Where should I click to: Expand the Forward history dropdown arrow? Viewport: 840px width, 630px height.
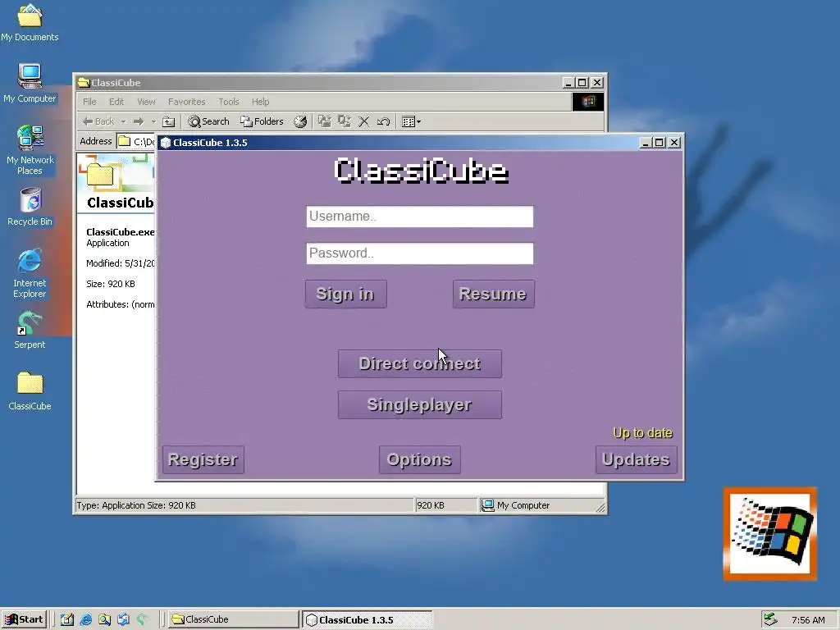click(153, 121)
